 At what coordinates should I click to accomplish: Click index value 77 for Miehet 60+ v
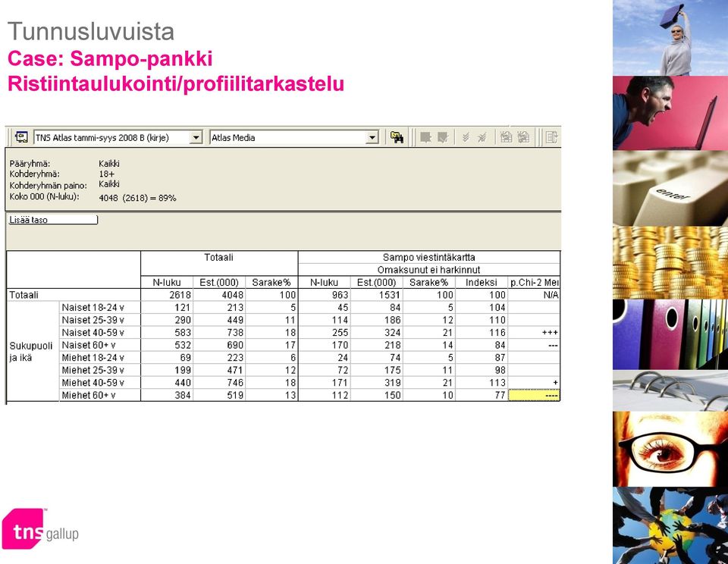click(x=500, y=395)
